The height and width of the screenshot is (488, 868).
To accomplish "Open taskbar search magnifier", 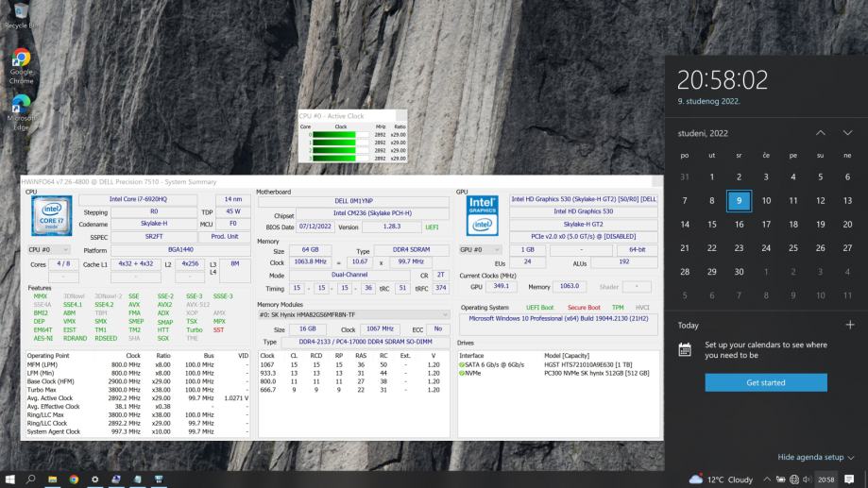I will (32, 479).
